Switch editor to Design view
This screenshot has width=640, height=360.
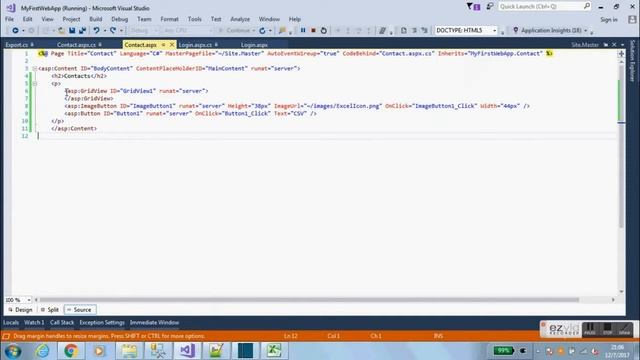pyautogui.click(x=20, y=310)
